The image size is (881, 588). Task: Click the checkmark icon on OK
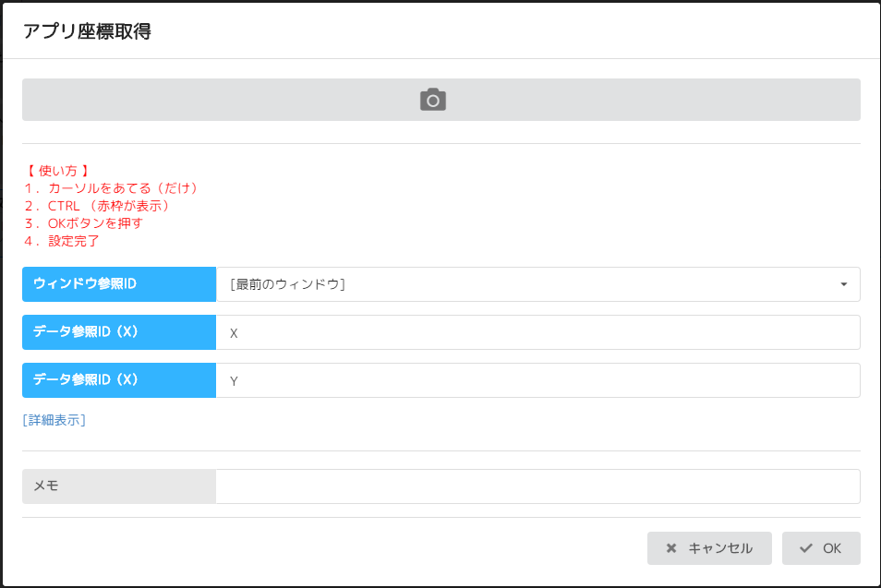[x=806, y=548]
